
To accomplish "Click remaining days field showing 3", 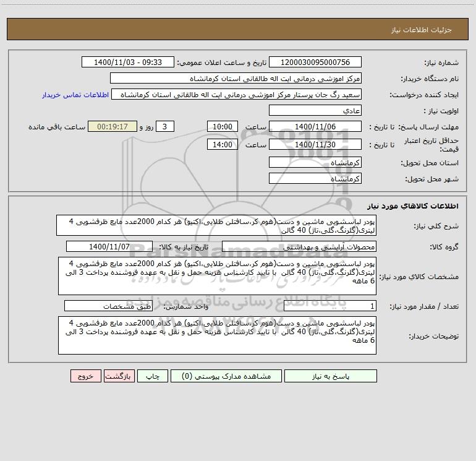I will (x=165, y=126).
